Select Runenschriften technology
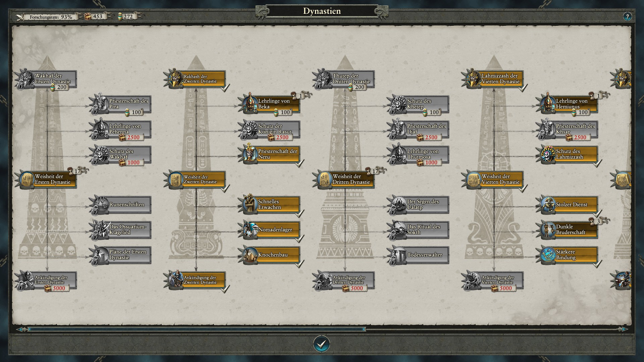This screenshot has width=644, height=362. coord(121,204)
